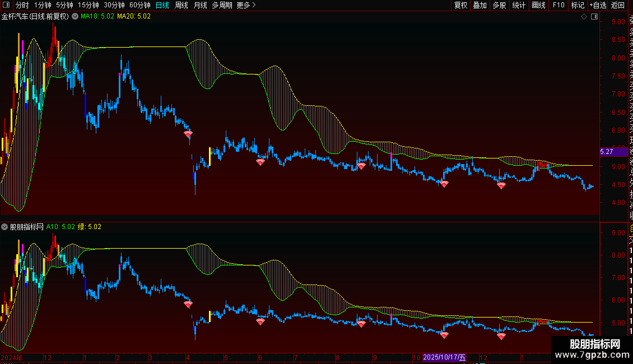
Task: Select the 60分钟 period
Action: [x=140, y=5]
